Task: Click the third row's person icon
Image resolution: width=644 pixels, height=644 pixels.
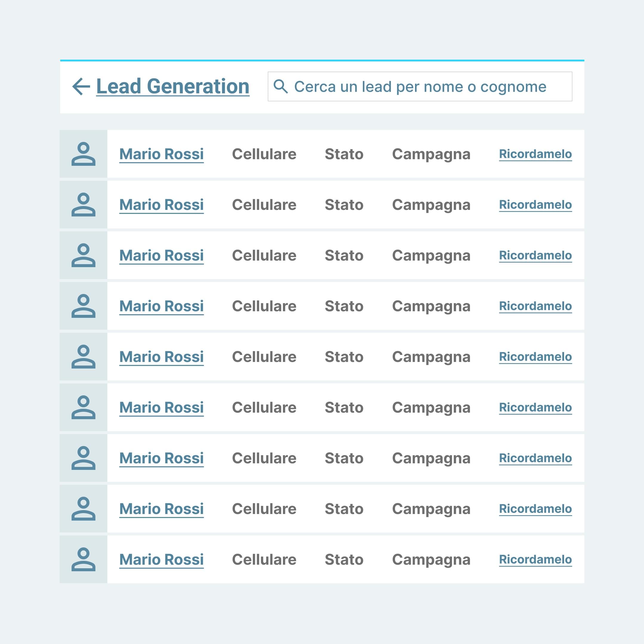Action: tap(83, 255)
